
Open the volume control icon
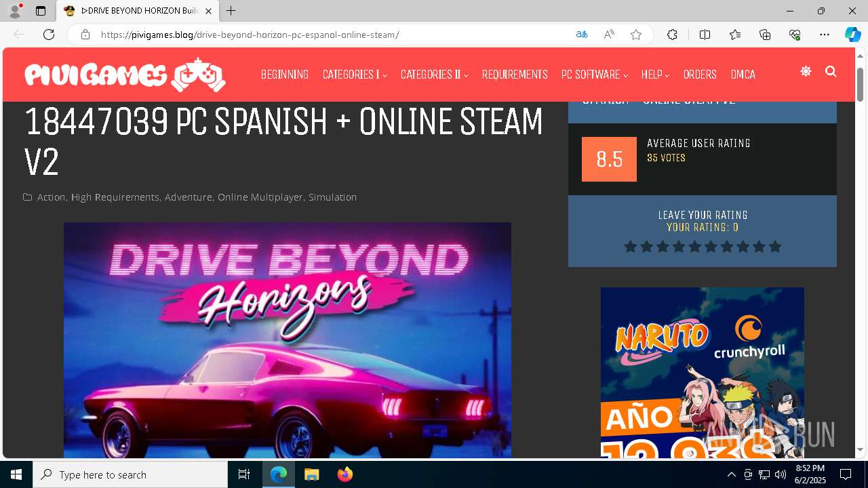pyautogui.click(x=780, y=474)
